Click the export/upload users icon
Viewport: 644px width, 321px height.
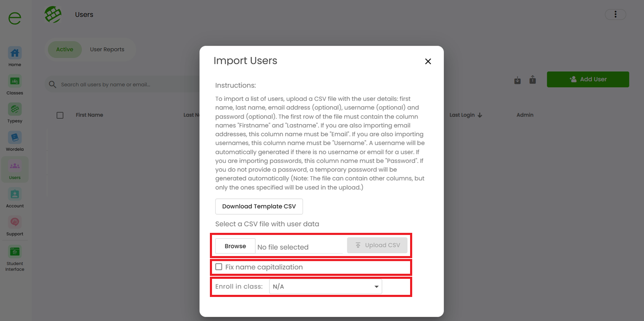tap(533, 79)
